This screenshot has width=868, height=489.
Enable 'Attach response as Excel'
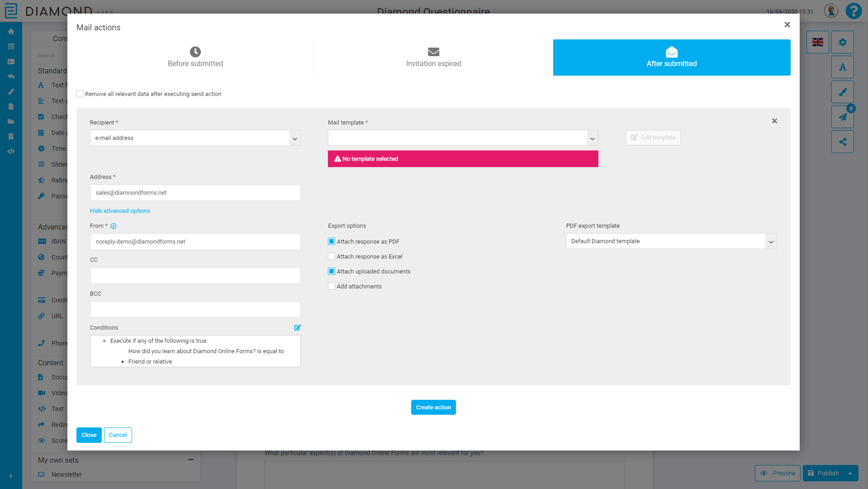pos(331,256)
